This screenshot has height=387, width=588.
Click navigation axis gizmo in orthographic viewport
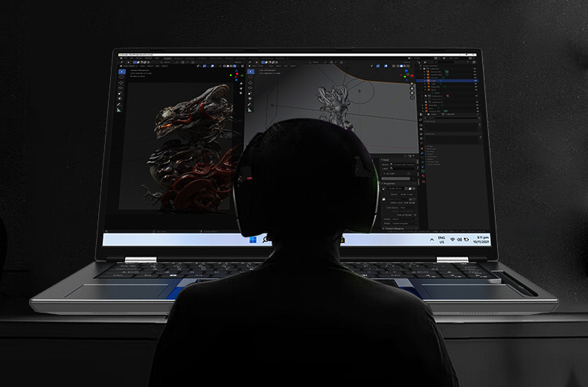click(407, 75)
